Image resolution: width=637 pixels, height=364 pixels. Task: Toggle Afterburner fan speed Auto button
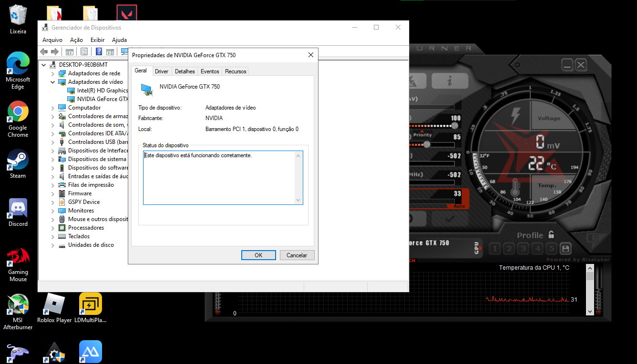coord(459,206)
